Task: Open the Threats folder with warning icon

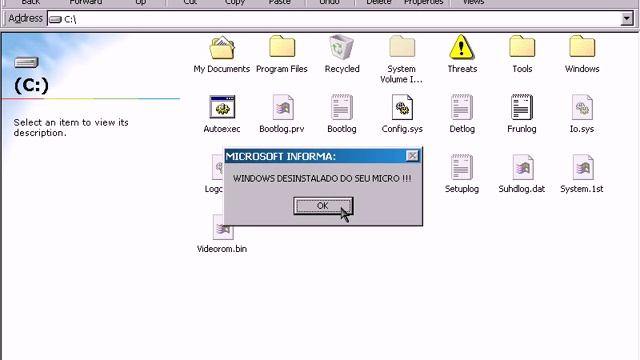Action: click(462, 47)
